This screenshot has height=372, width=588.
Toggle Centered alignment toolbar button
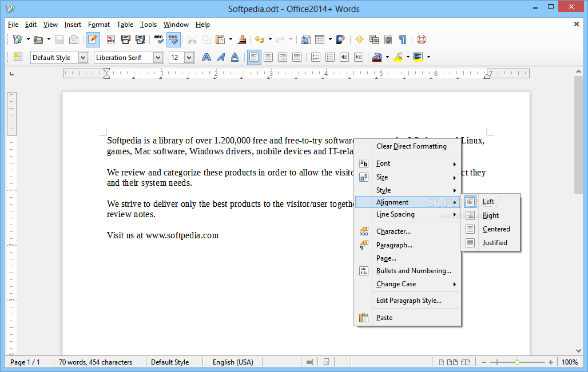click(x=268, y=57)
